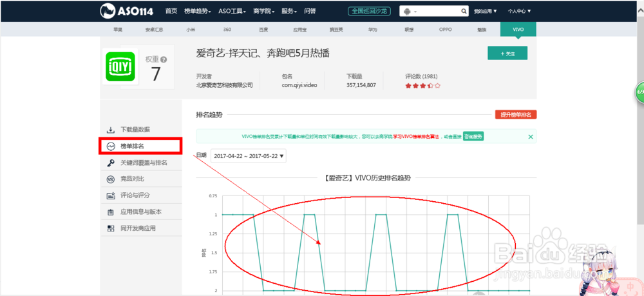
Task: Click the iQIYI app icon
Action: 120,66
